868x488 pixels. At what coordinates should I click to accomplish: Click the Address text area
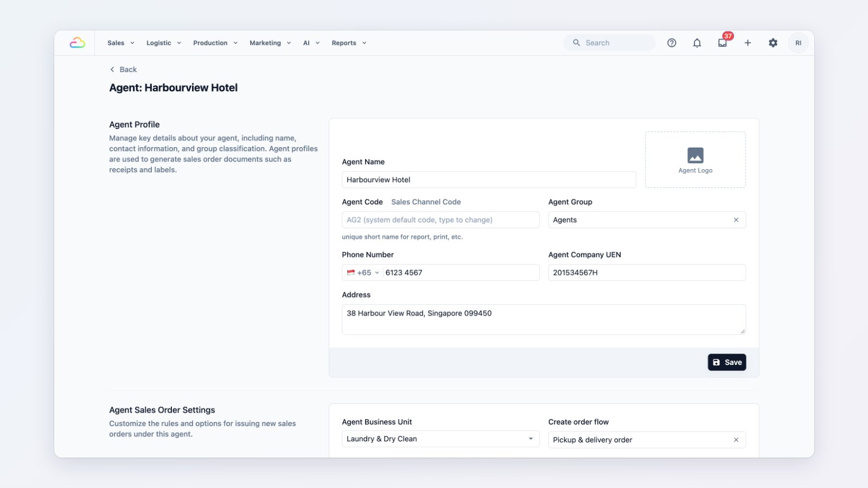(544, 319)
